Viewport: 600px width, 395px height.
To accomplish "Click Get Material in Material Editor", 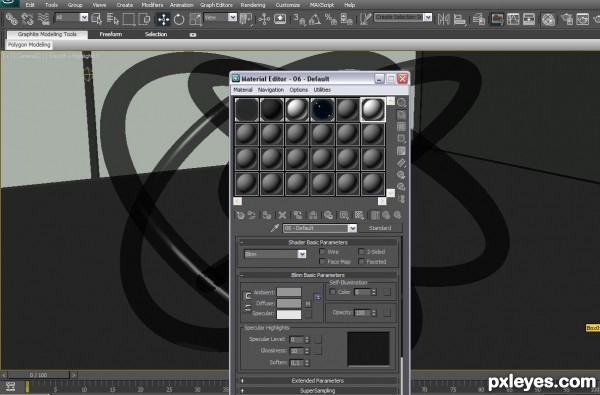I will coord(240,215).
